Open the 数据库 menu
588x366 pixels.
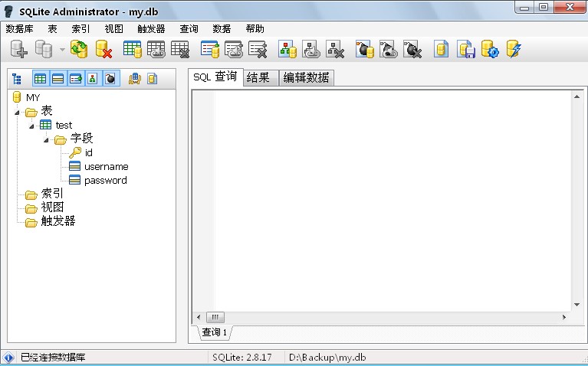tap(19, 29)
